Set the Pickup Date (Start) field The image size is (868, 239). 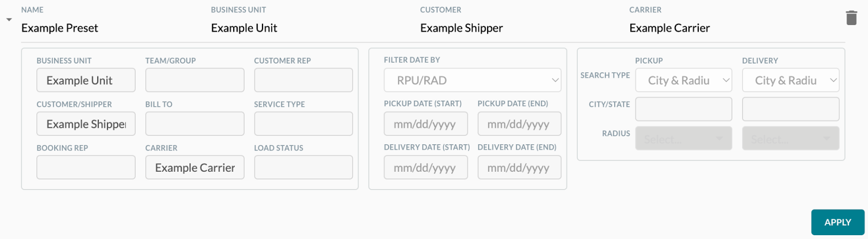tap(425, 124)
